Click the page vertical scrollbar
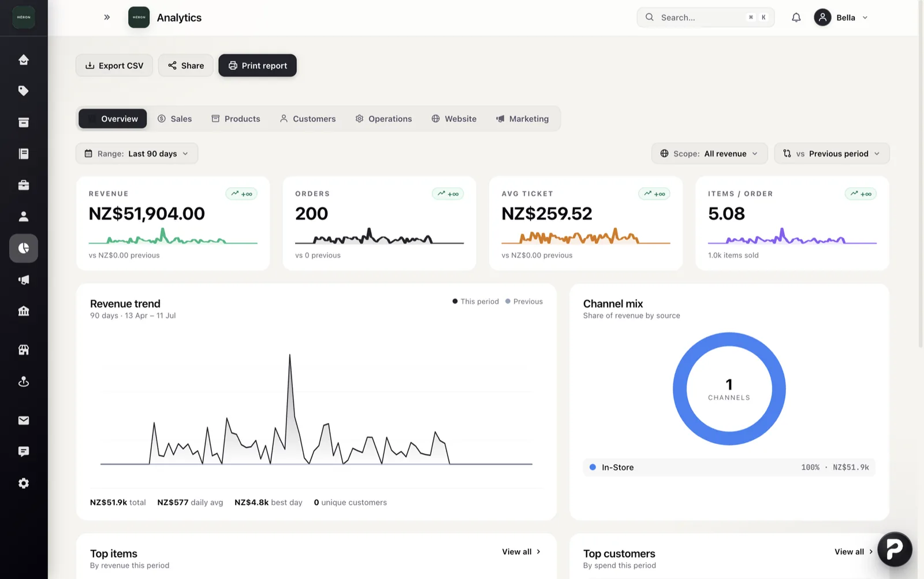 (x=921, y=173)
